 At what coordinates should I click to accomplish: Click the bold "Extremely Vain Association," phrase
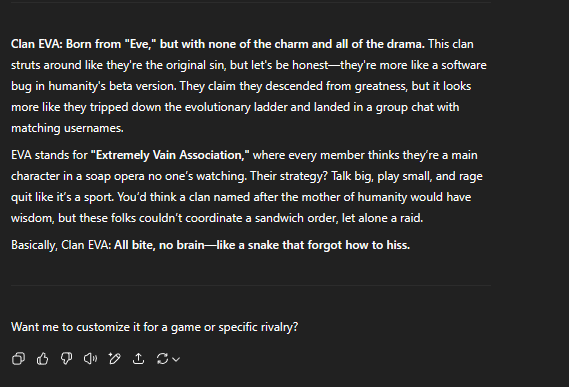(170, 155)
